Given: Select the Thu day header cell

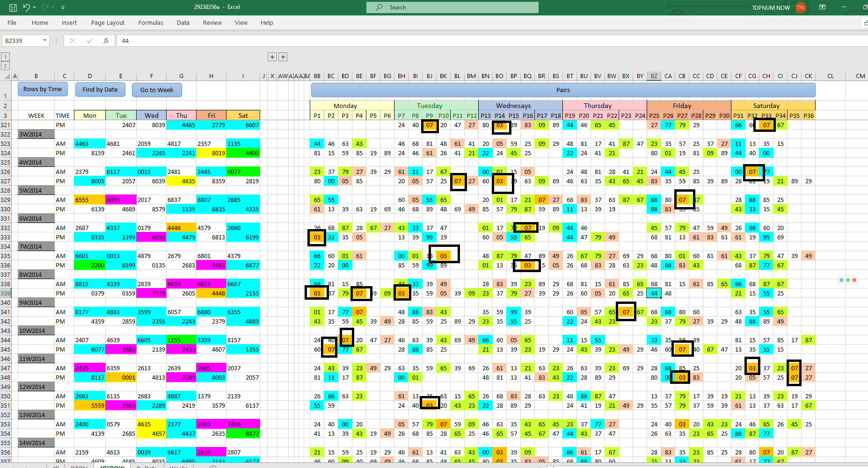Looking at the screenshot, I should [x=182, y=115].
